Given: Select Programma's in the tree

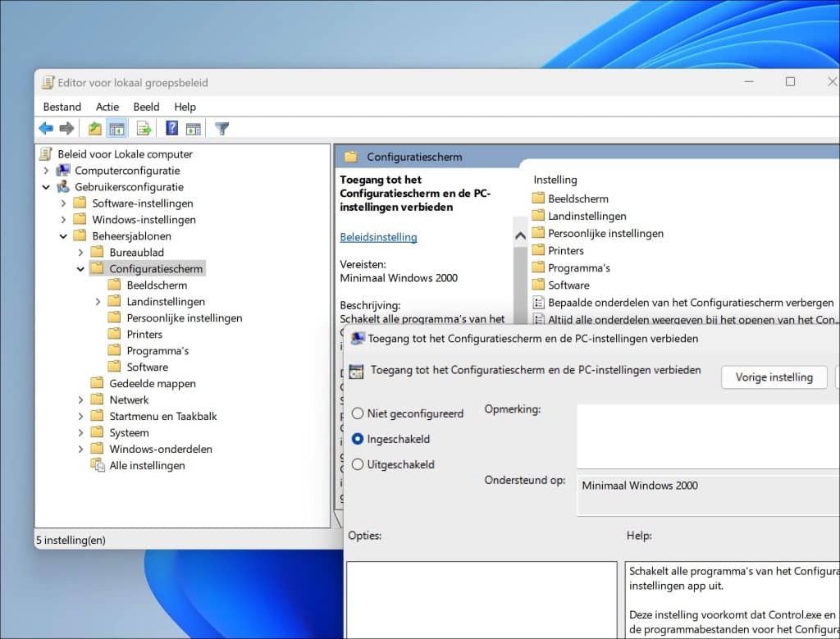Looking at the screenshot, I should (x=157, y=350).
